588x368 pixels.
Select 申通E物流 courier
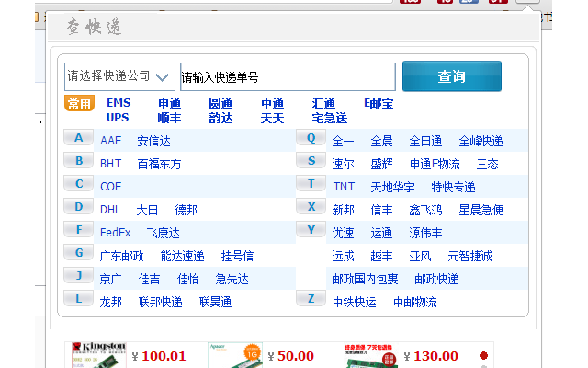click(x=435, y=164)
